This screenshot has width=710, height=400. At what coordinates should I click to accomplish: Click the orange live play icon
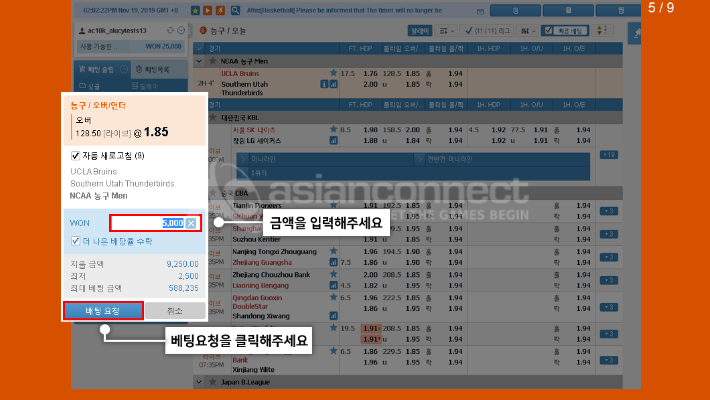coord(207,10)
